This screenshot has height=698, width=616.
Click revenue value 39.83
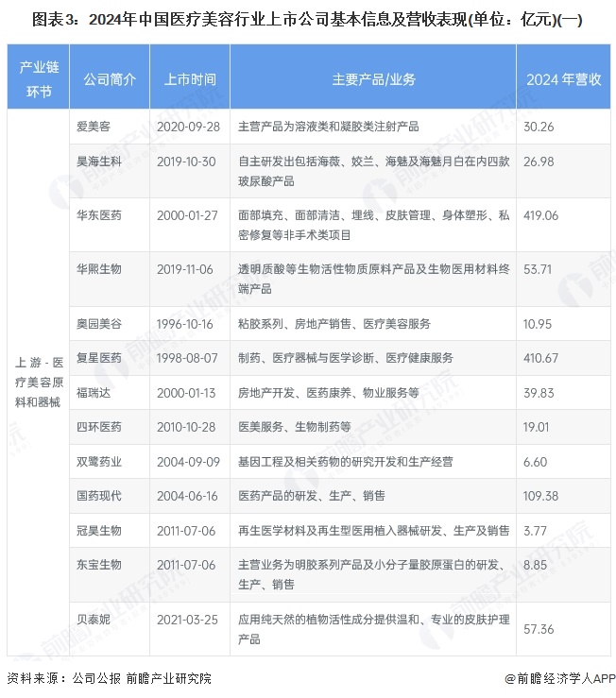(539, 393)
